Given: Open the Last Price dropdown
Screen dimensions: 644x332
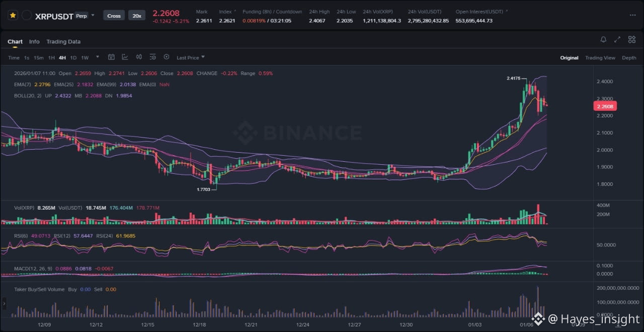Looking at the screenshot, I should pos(191,58).
